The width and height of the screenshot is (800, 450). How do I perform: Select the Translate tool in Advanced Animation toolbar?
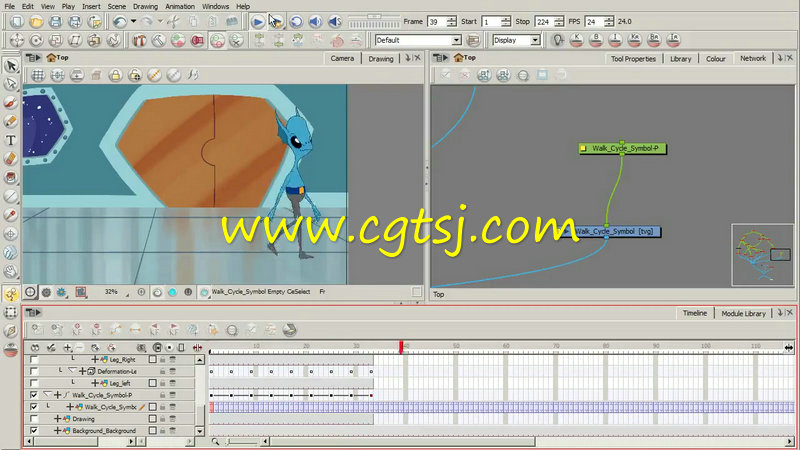click(17, 40)
